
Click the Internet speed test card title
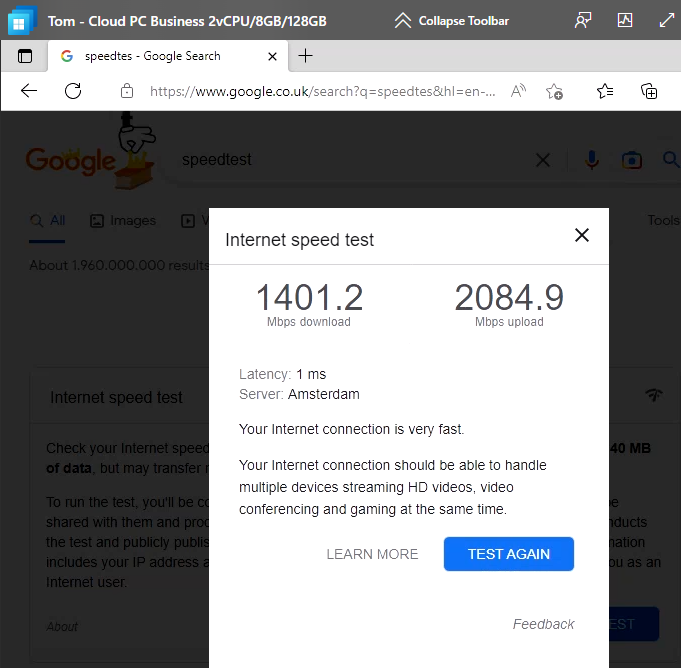click(x=116, y=397)
